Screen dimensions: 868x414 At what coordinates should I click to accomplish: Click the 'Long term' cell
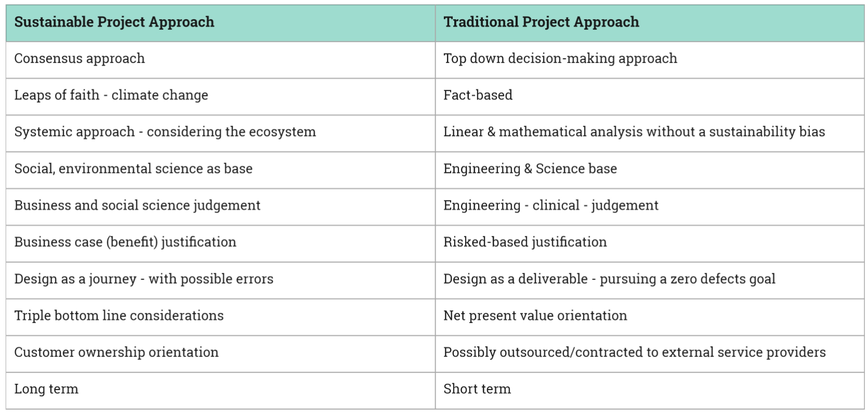click(46, 390)
